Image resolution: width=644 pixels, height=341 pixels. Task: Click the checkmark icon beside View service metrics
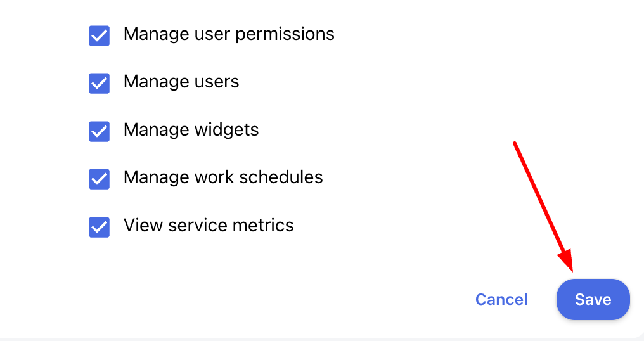coord(99,227)
